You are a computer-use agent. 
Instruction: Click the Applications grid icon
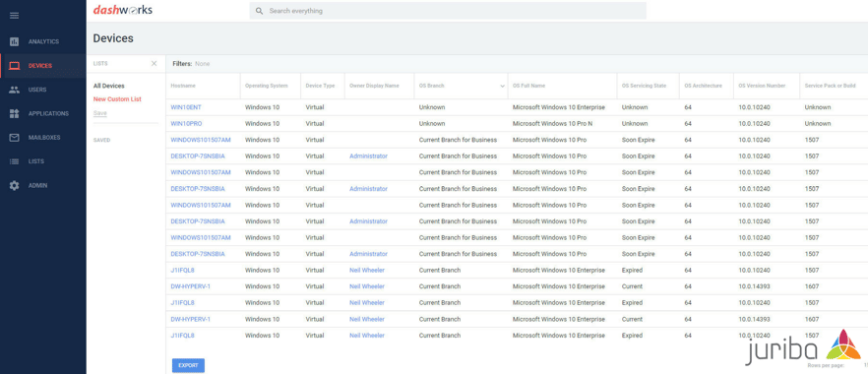click(x=15, y=113)
